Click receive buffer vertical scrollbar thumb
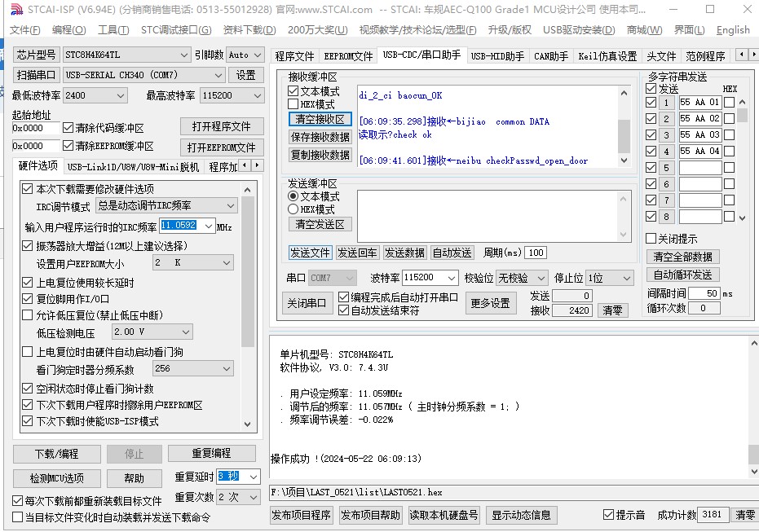The image size is (759, 532). click(x=624, y=136)
